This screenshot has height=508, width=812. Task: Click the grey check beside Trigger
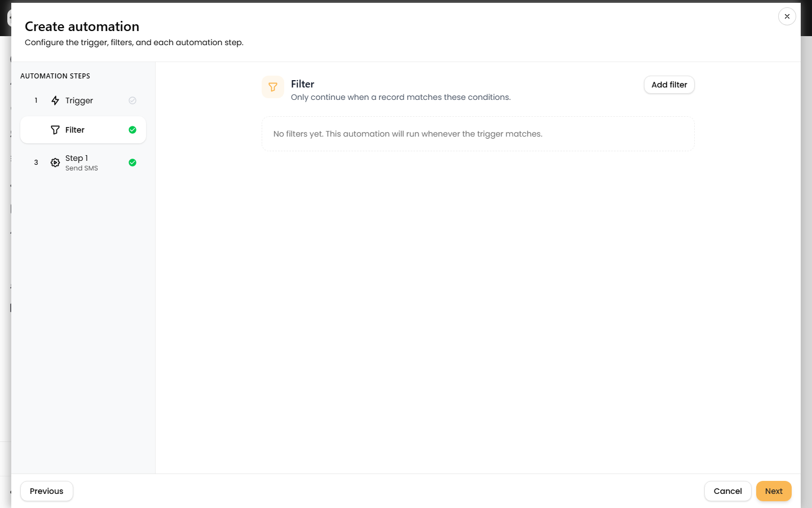(133, 100)
